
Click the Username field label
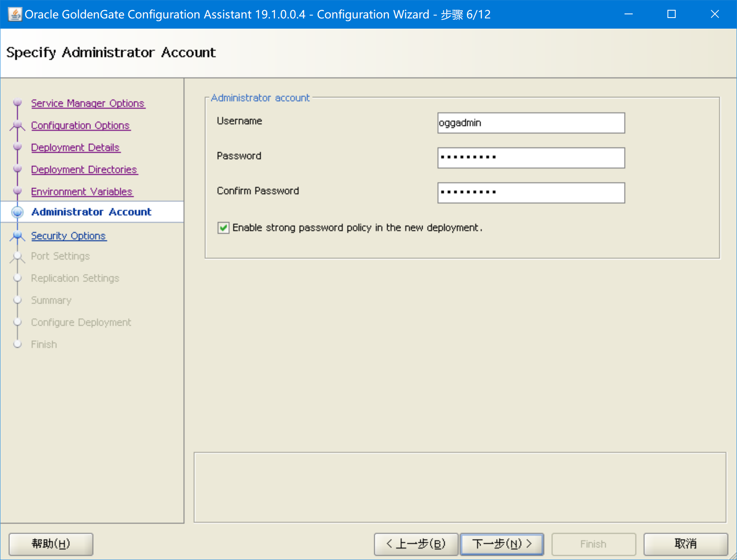(240, 121)
